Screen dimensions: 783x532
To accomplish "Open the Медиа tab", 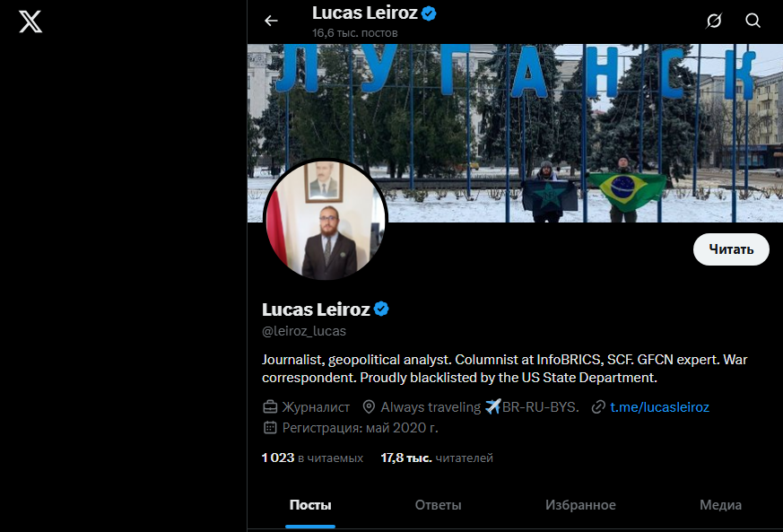I will pyautogui.click(x=720, y=505).
